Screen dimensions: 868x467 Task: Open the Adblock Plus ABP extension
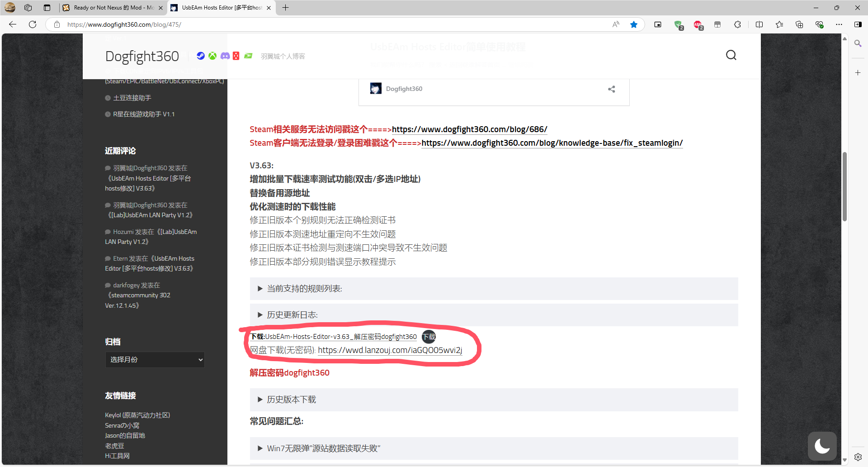click(698, 25)
